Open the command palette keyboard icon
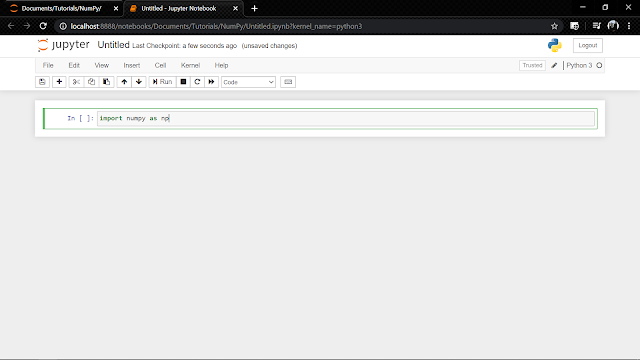640x360 pixels. (x=288, y=82)
